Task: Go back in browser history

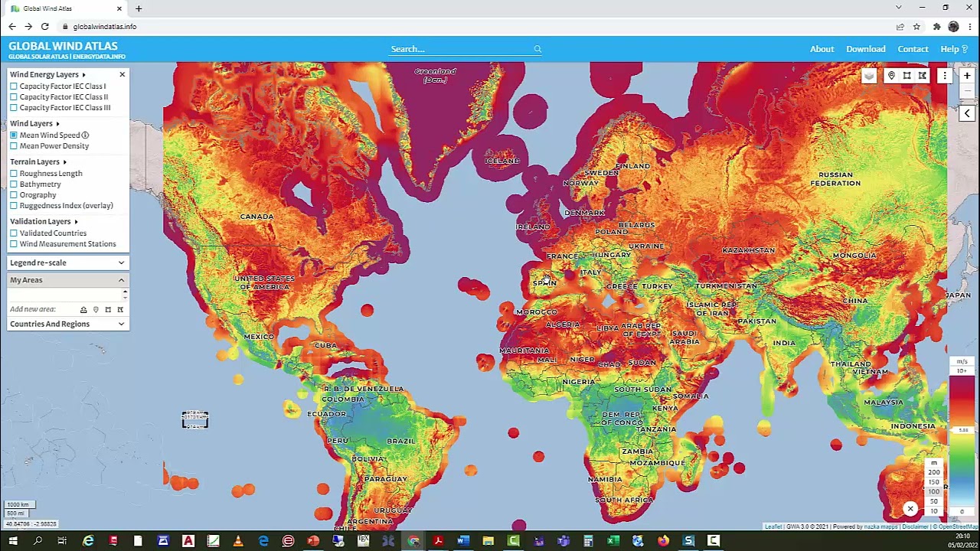Action: pos(12,27)
